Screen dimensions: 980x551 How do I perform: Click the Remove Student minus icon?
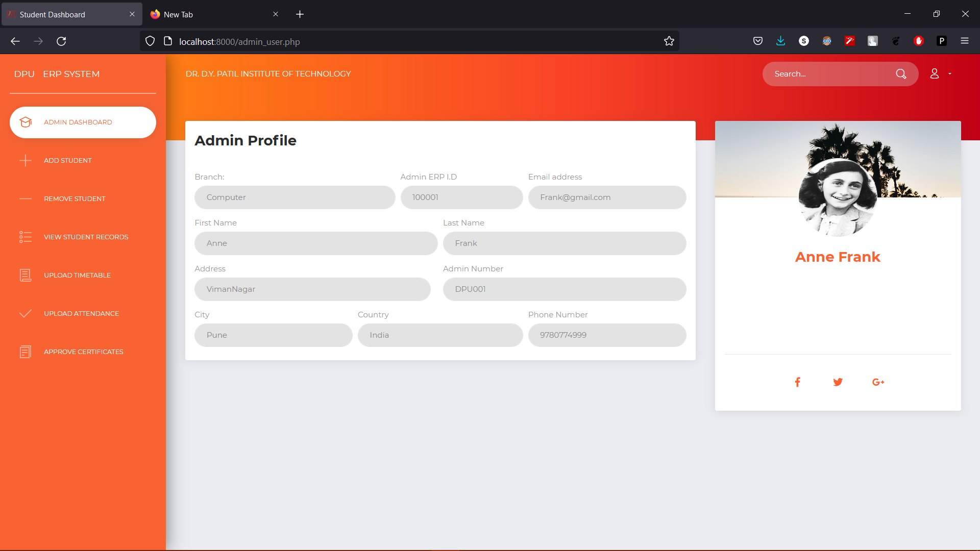pyautogui.click(x=26, y=198)
